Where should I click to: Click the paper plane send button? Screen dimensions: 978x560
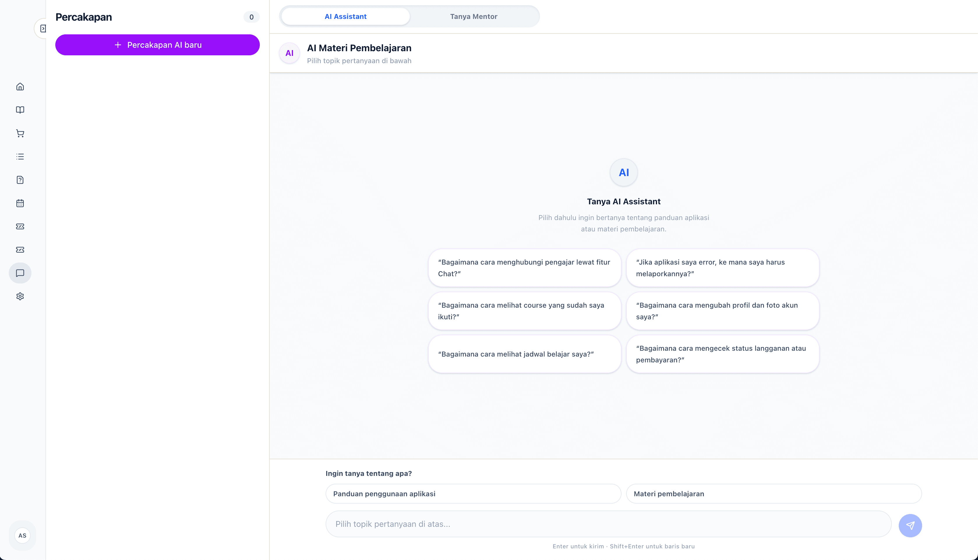click(x=910, y=525)
